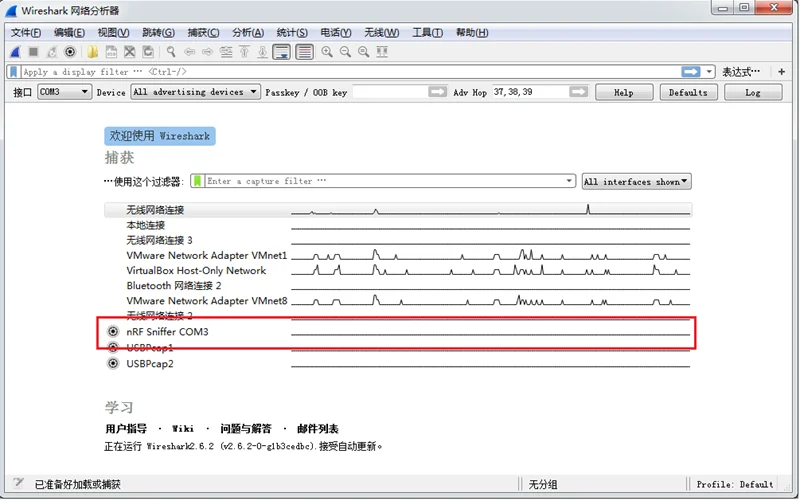The height and width of the screenshot is (501, 800).
Task: Toggle packet colorization icon
Action: click(x=304, y=52)
